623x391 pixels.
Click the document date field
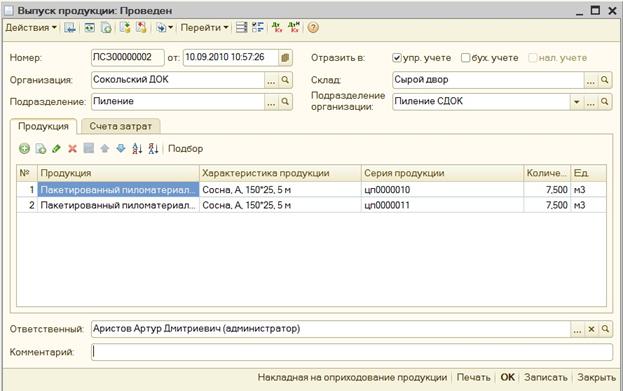pyautogui.click(x=230, y=58)
